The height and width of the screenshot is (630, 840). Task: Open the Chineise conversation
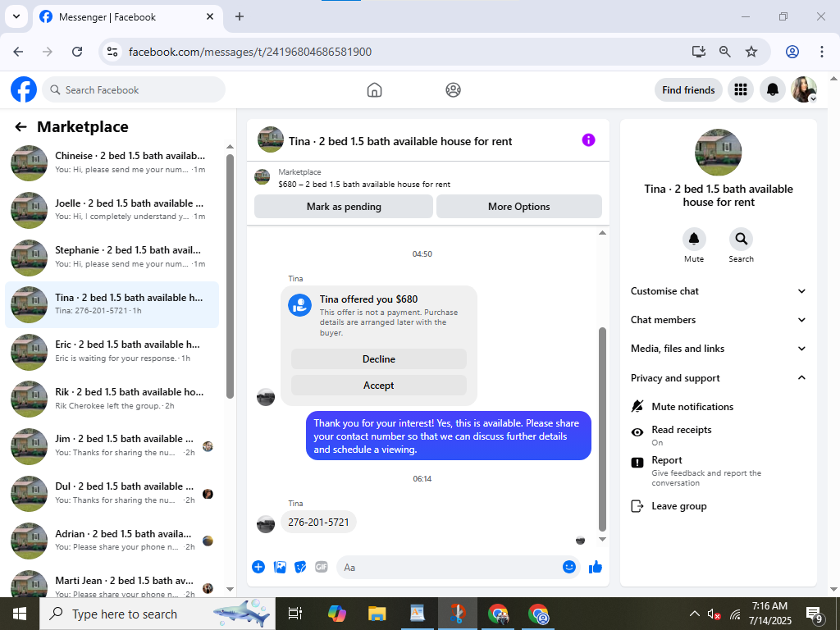112,162
